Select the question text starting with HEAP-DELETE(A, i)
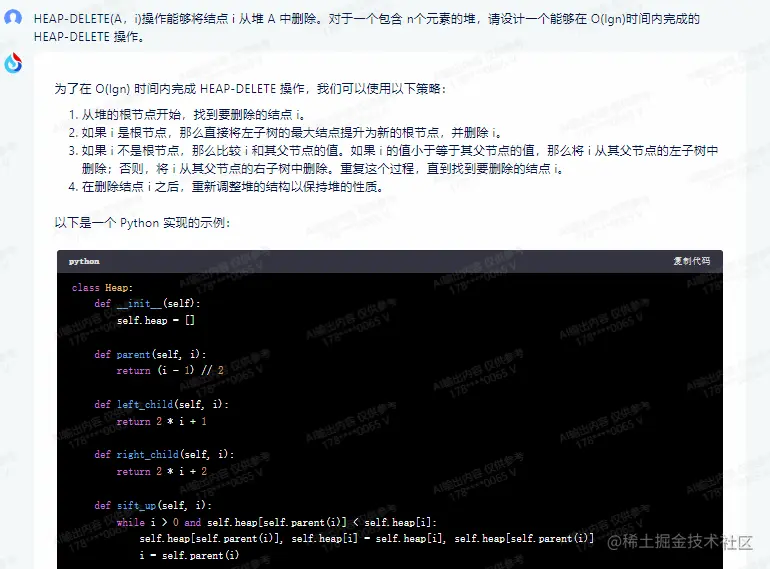 [366, 27]
